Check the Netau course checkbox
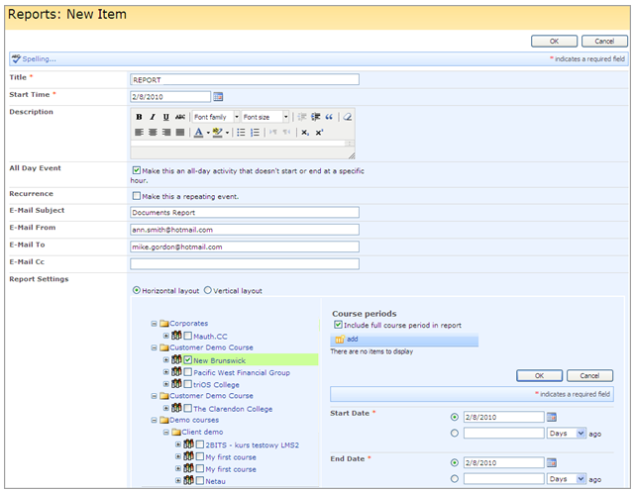The width and height of the screenshot is (634, 492). coord(200,481)
